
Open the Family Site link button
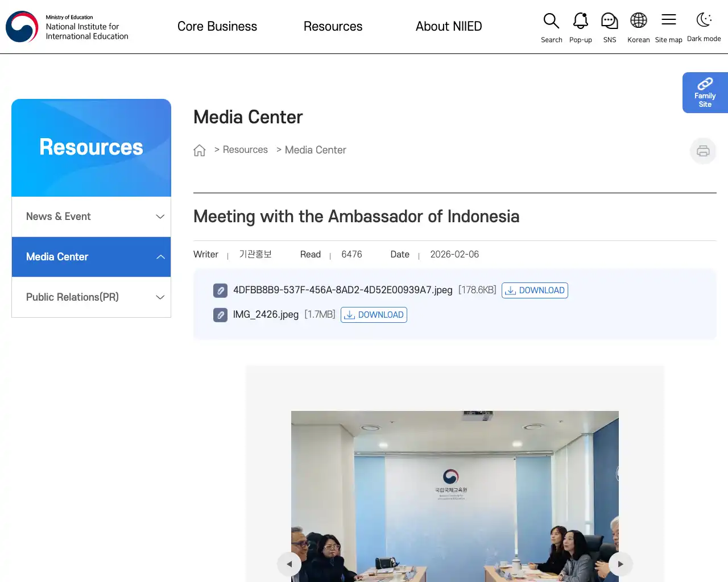(x=705, y=93)
